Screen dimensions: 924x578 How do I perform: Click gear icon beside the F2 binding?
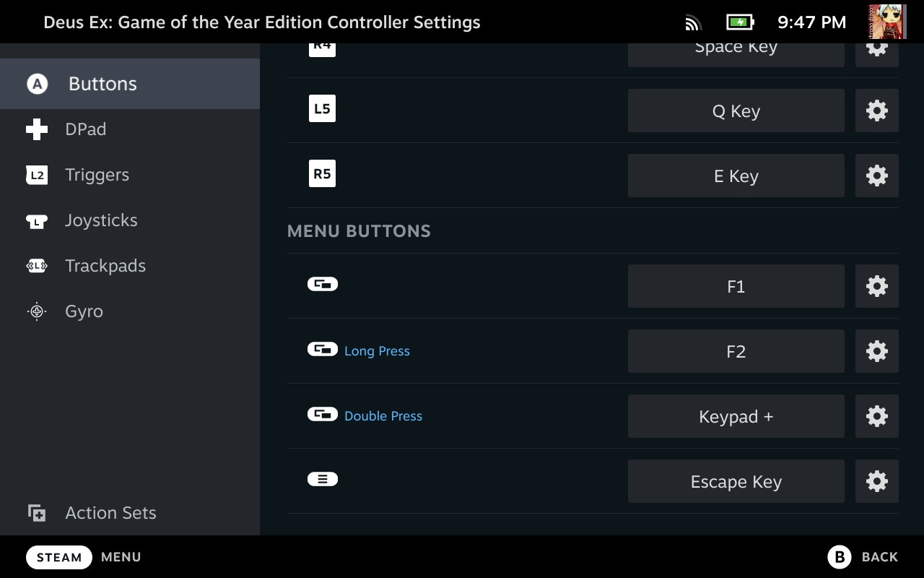[876, 351]
